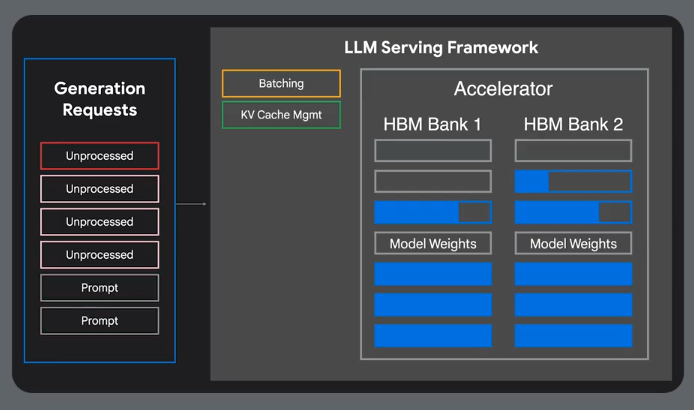Click the top empty slot in HBM Bank 1

(x=433, y=151)
